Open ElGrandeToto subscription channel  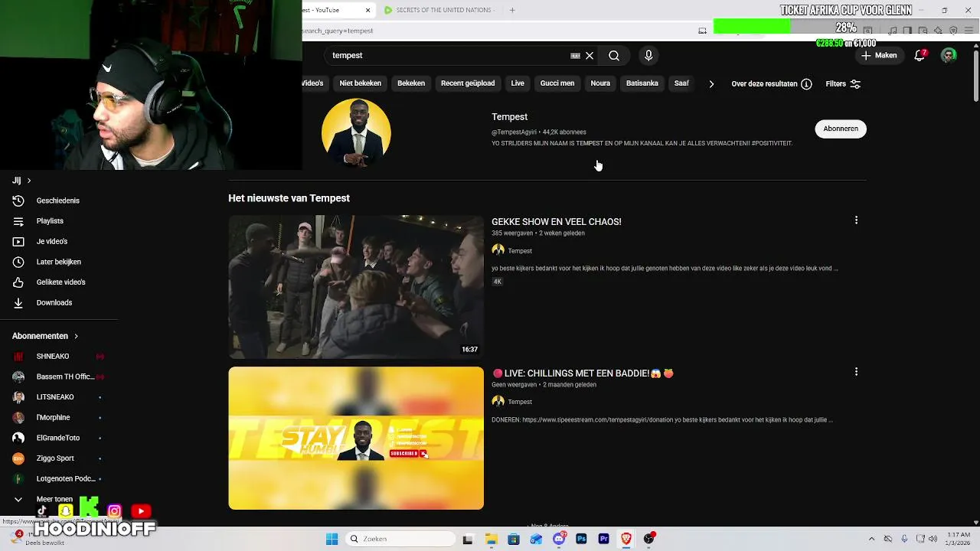tap(58, 438)
